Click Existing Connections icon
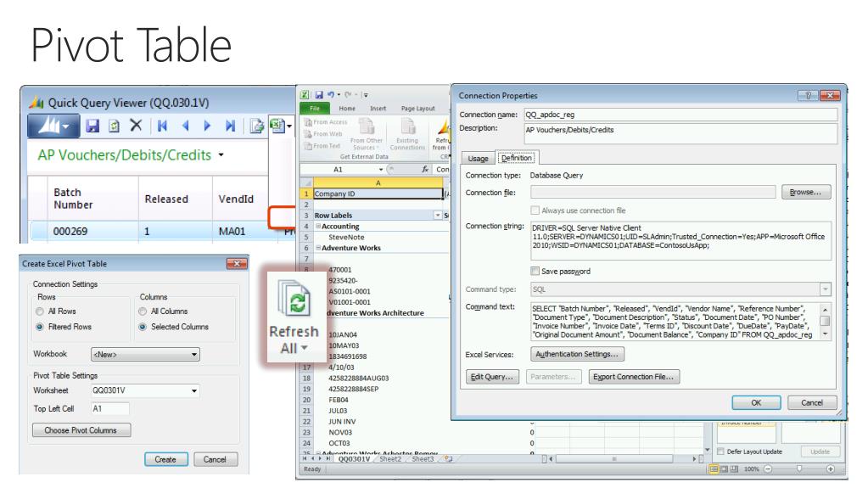 coord(407,135)
